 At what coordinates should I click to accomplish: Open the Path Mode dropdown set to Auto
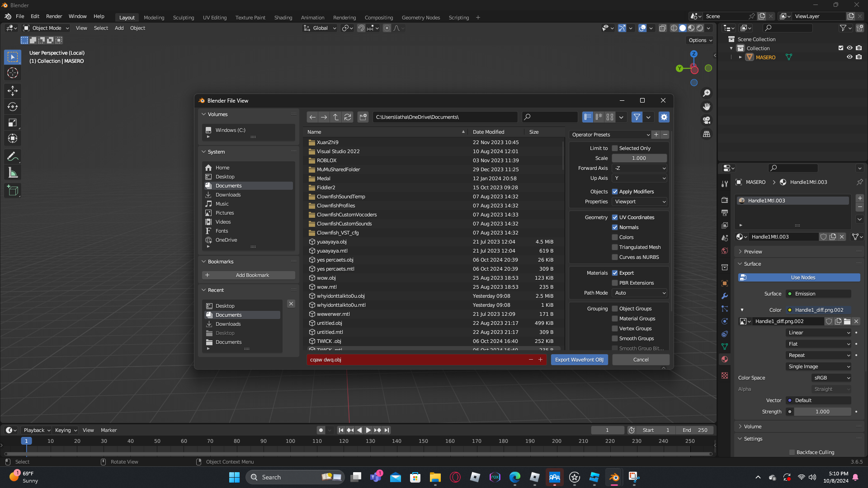coord(640,293)
